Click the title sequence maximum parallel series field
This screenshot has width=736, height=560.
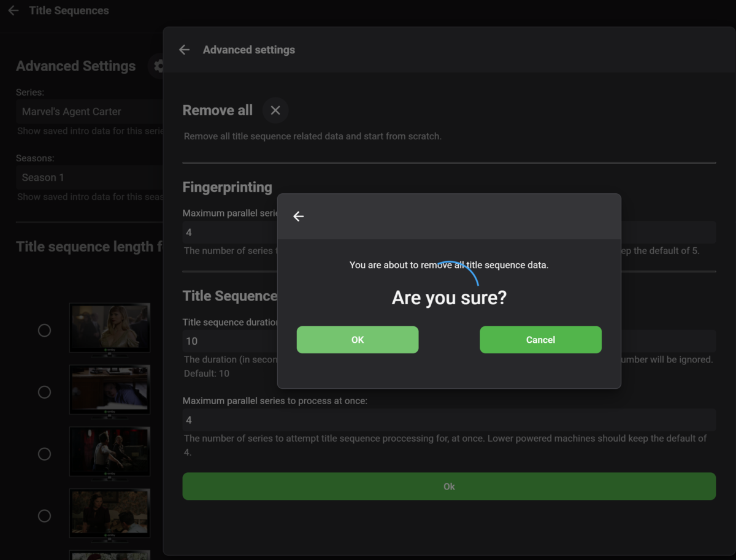coord(449,420)
